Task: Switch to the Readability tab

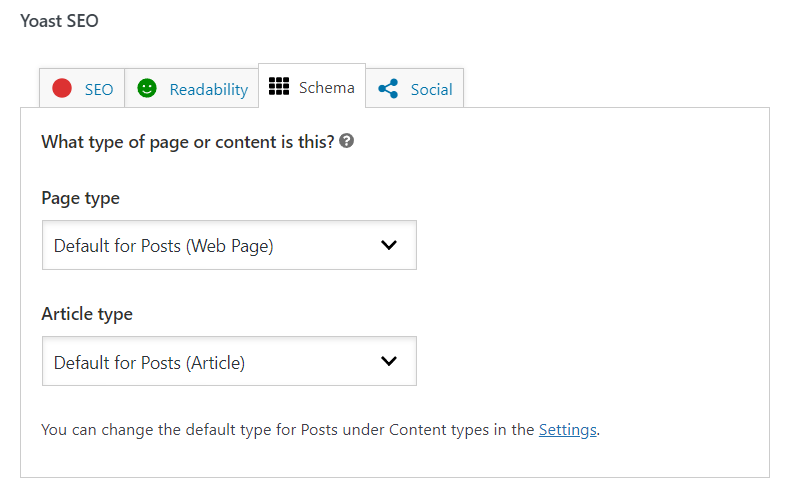Action: 192,88
